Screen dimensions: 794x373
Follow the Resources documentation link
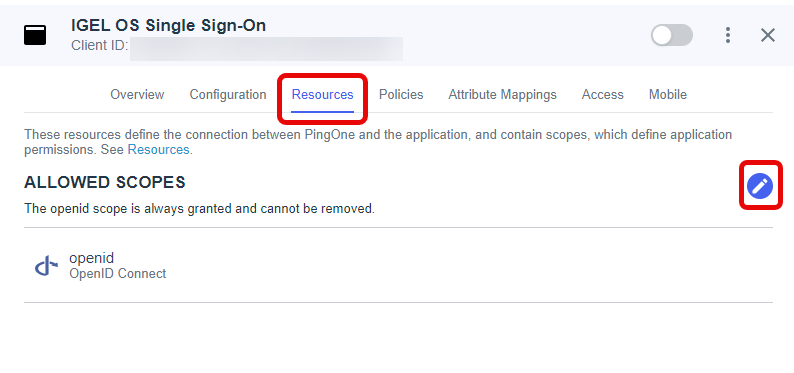[158, 150]
